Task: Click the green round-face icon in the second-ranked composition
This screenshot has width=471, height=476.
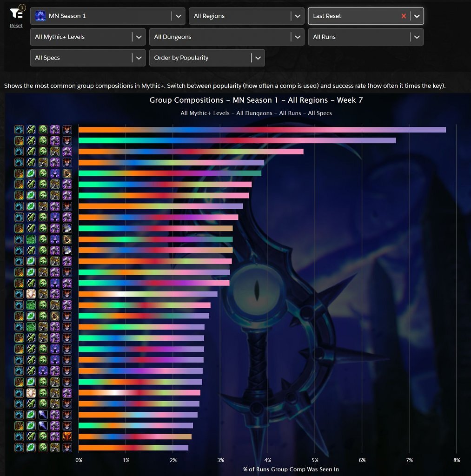Action: click(x=43, y=140)
